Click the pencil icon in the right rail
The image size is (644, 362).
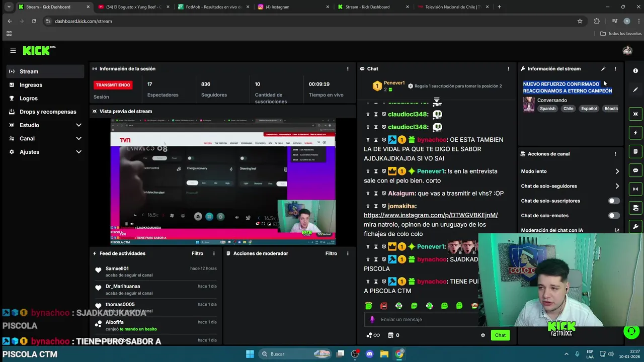pyautogui.click(x=635, y=89)
